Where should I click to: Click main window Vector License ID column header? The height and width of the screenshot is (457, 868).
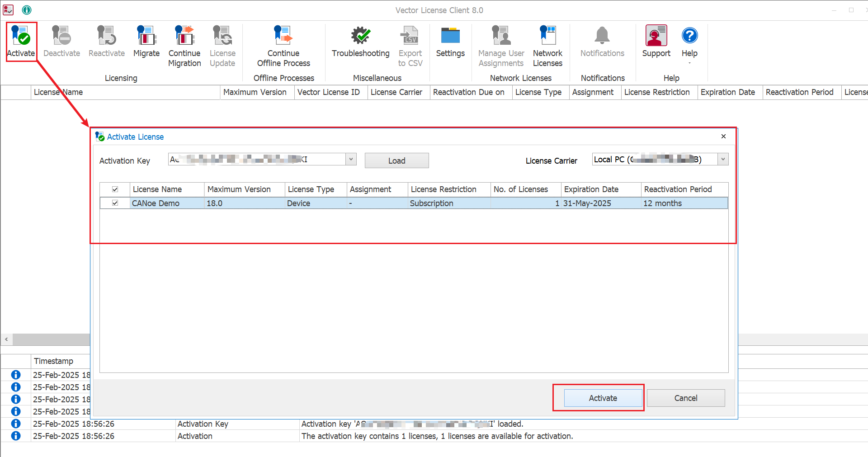click(x=331, y=92)
